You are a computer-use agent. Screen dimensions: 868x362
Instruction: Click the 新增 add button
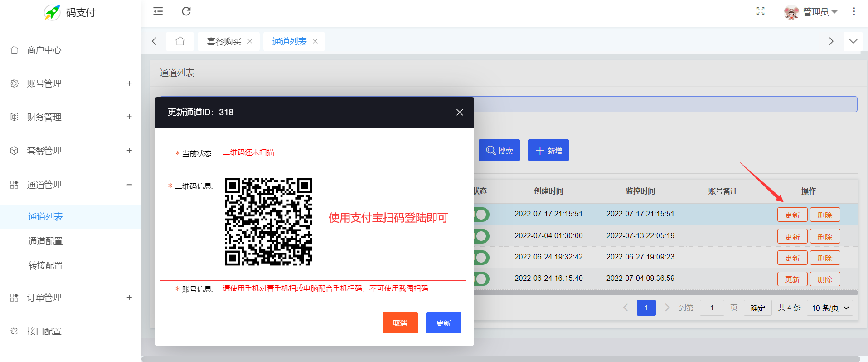(548, 150)
